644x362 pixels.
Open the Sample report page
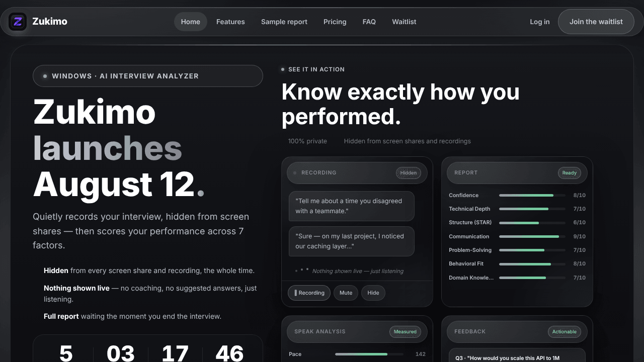(x=284, y=22)
